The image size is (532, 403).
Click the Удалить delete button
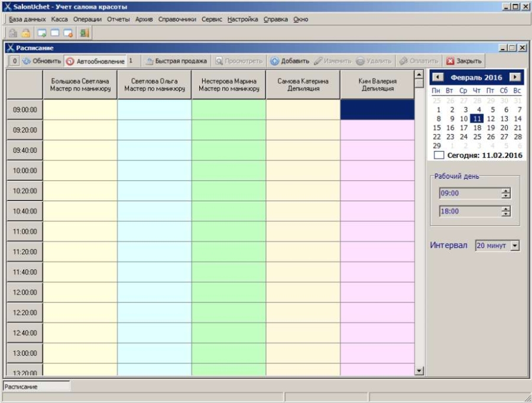coord(374,61)
